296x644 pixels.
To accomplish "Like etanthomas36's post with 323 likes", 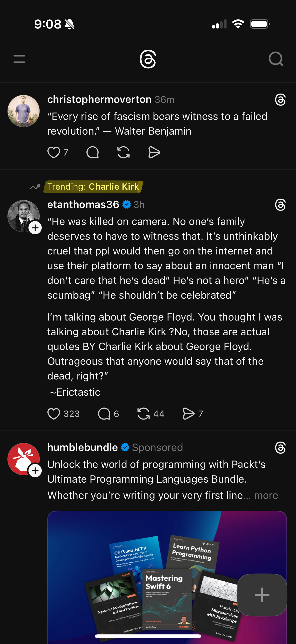I will 54,414.
